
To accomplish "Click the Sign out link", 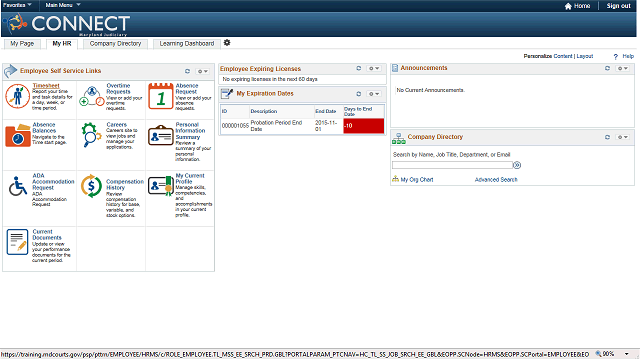I will click(618, 6).
